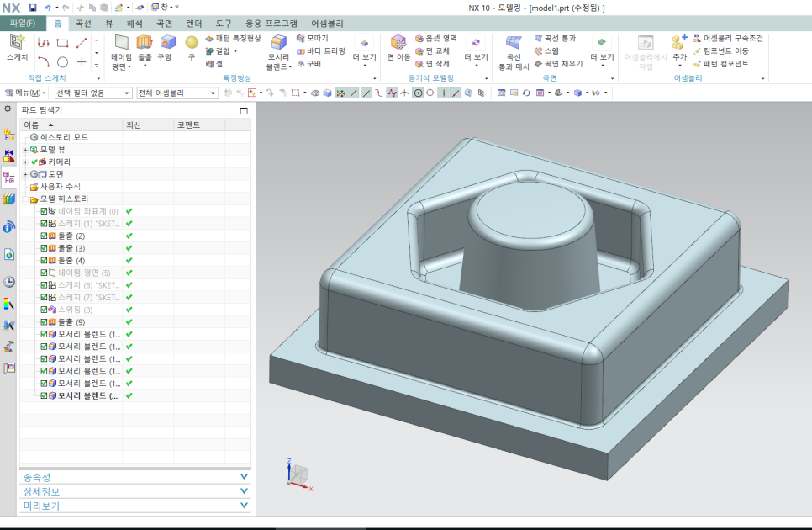Open the Assembly Navigator in resource bar
812x530 pixels.
8,135
